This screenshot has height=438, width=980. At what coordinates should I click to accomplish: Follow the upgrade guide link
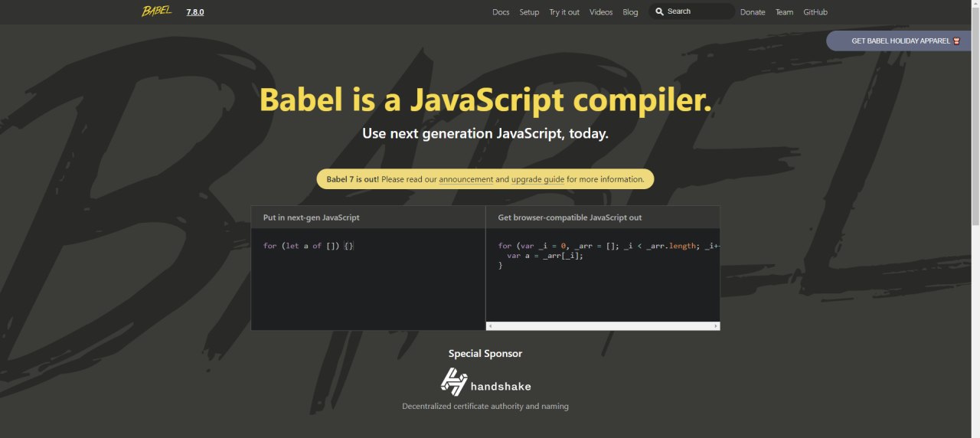(x=537, y=179)
